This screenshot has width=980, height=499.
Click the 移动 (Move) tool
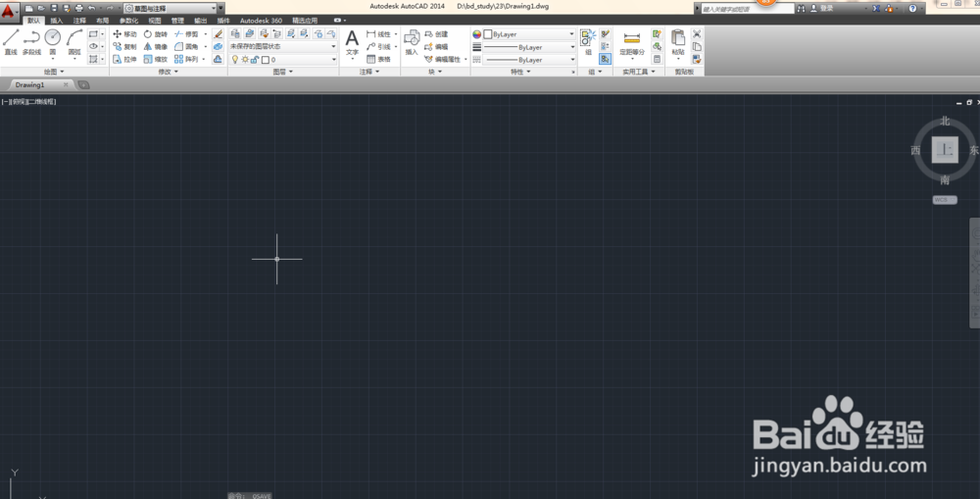tap(124, 33)
